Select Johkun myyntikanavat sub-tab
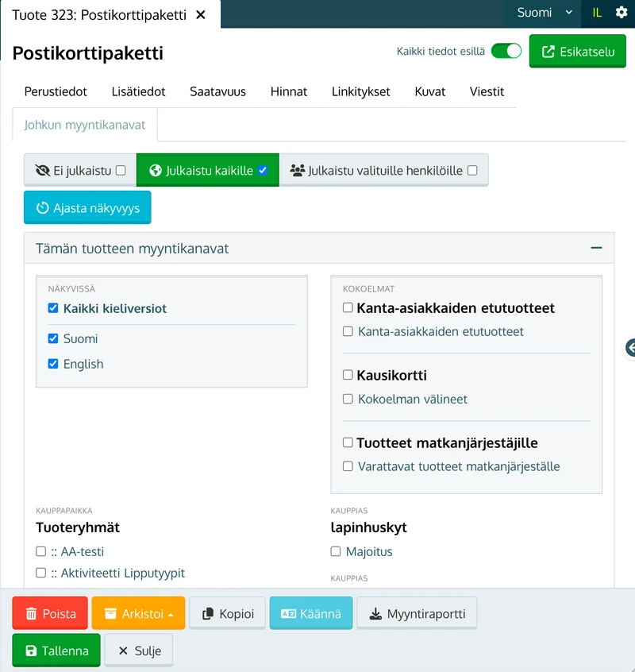 pos(85,125)
